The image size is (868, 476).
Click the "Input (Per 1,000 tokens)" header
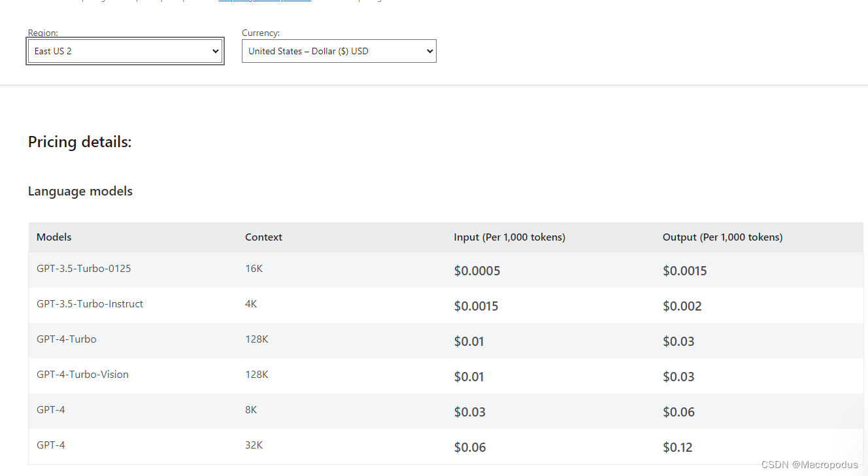click(510, 237)
